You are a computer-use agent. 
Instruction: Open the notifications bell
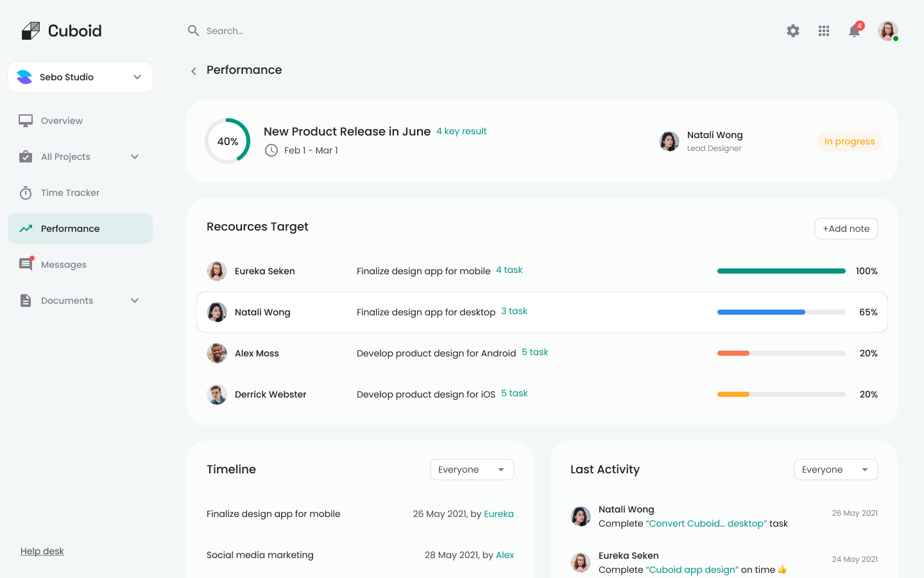pos(854,31)
